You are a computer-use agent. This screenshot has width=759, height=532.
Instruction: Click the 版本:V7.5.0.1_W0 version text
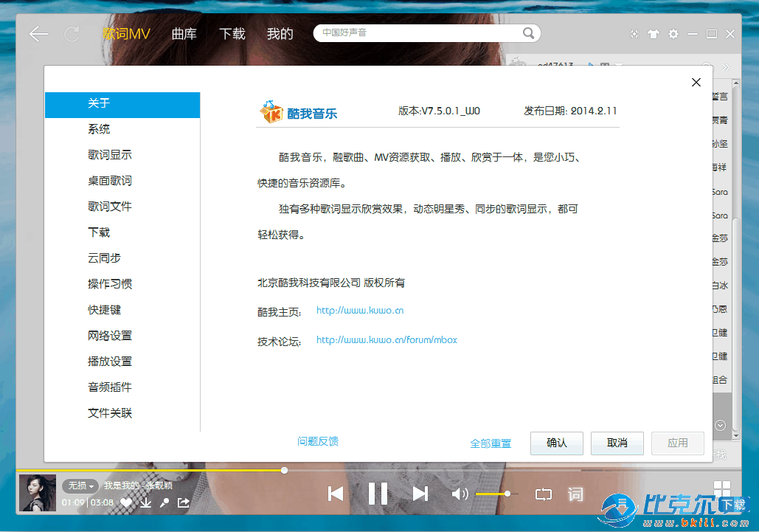click(x=439, y=111)
